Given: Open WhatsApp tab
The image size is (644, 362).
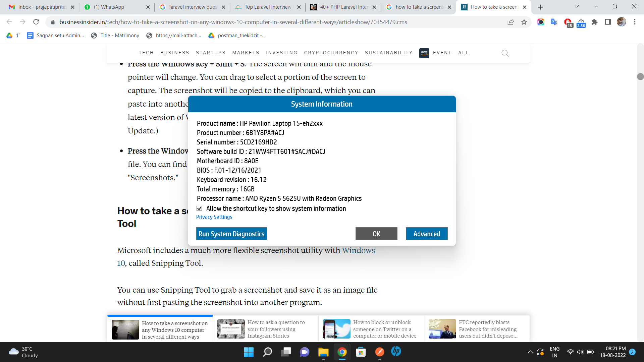Looking at the screenshot, I should pyautogui.click(x=108, y=7).
